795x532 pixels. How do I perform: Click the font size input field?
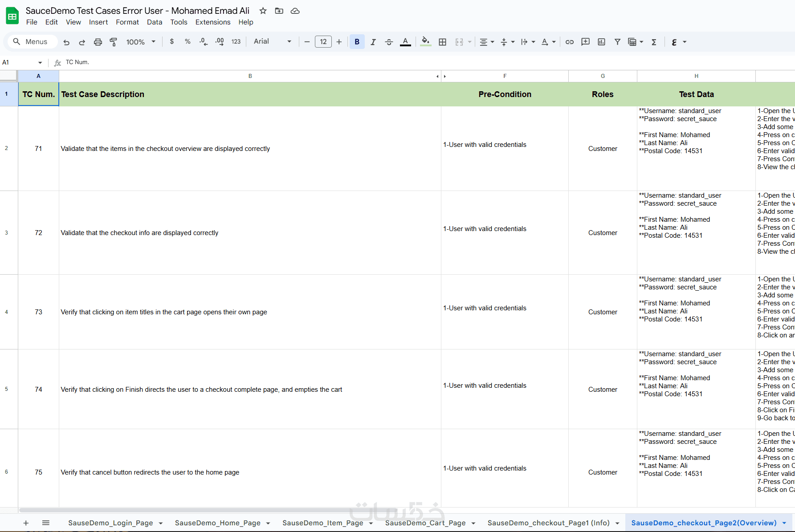323,42
